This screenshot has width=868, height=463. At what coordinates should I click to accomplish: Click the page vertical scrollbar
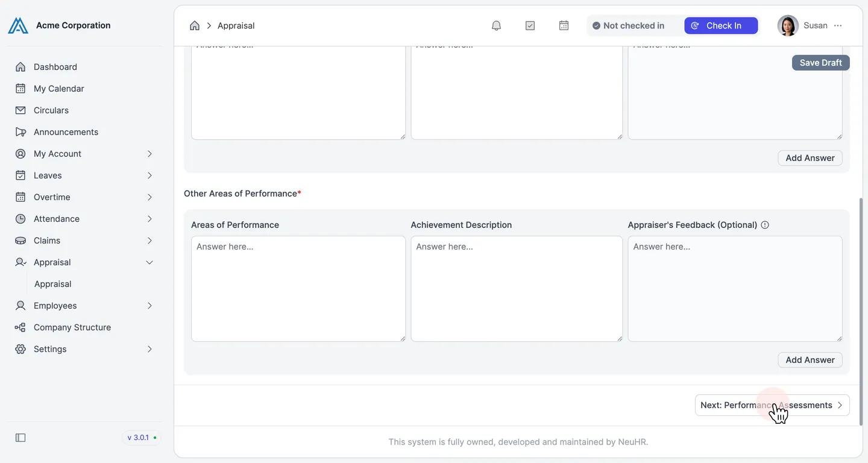pos(860,312)
